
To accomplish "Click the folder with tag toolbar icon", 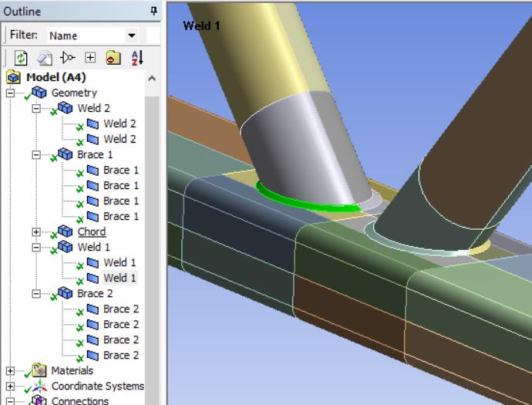I will pos(113,58).
